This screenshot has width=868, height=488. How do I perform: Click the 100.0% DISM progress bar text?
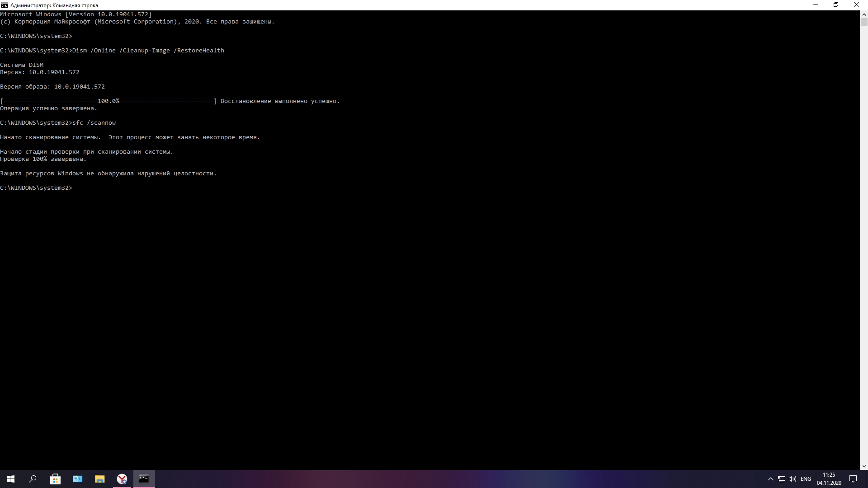(108, 101)
